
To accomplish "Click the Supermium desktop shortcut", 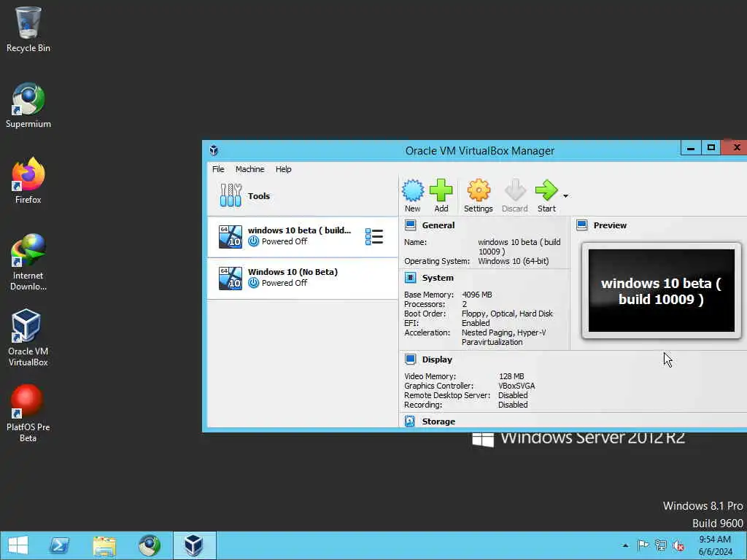I will (x=28, y=105).
